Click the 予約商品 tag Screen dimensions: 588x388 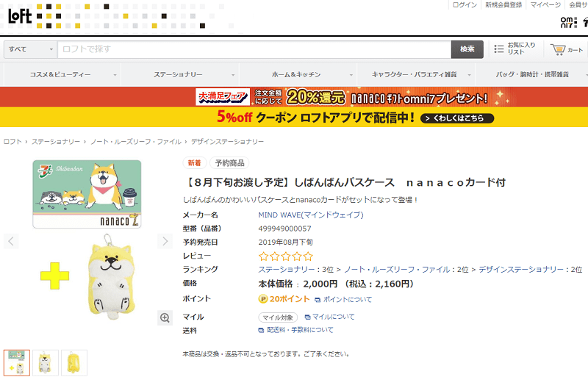(x=229, y=163)
